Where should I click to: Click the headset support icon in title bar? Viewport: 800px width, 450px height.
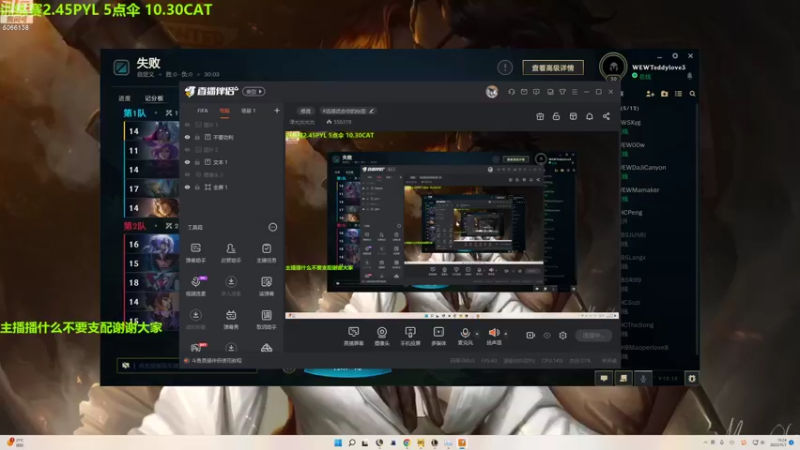coord(511,92)
